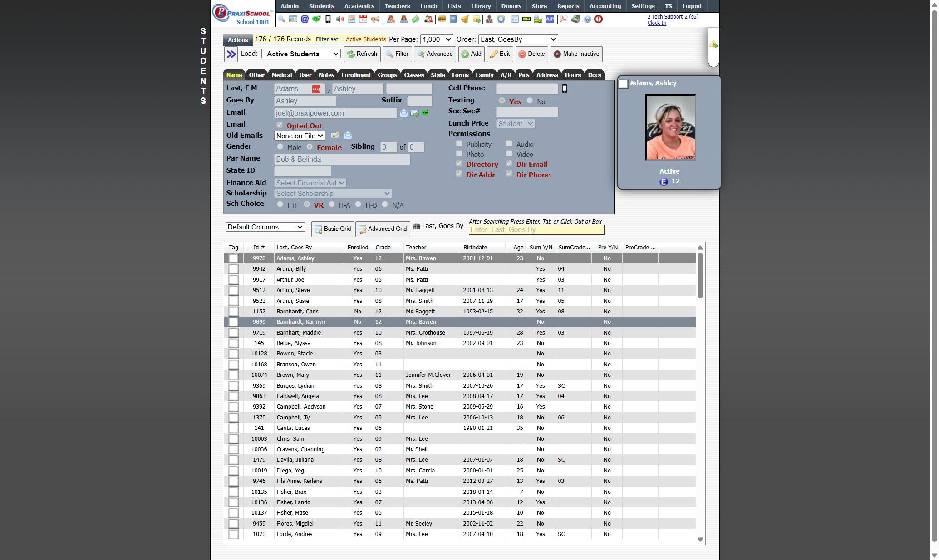Screen dimensions: 939x560
Task: Open the A/P accounts payable icon
Action: pyautogui.click(x=550, y=19)
